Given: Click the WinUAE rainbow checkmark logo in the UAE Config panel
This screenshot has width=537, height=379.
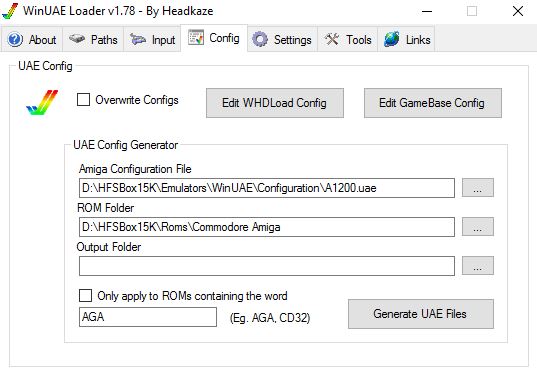Looking at the screenshot, I should coord(42,102).
